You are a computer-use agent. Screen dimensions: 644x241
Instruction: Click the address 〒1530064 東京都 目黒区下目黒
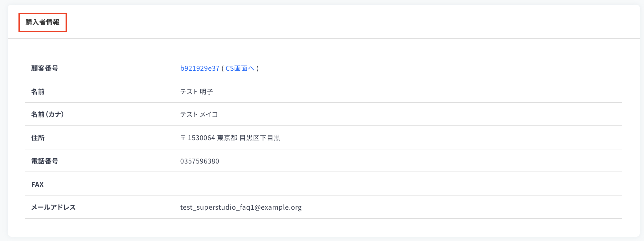[230, 138]
